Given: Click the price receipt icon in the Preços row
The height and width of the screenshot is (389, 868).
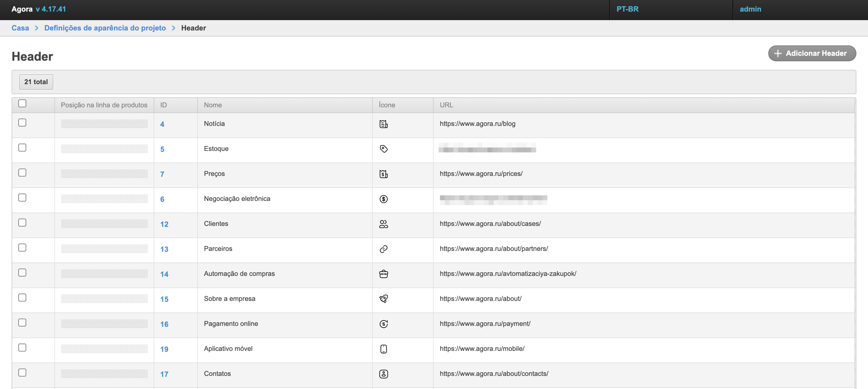Looking at the screenshot, I should [383, 174].
